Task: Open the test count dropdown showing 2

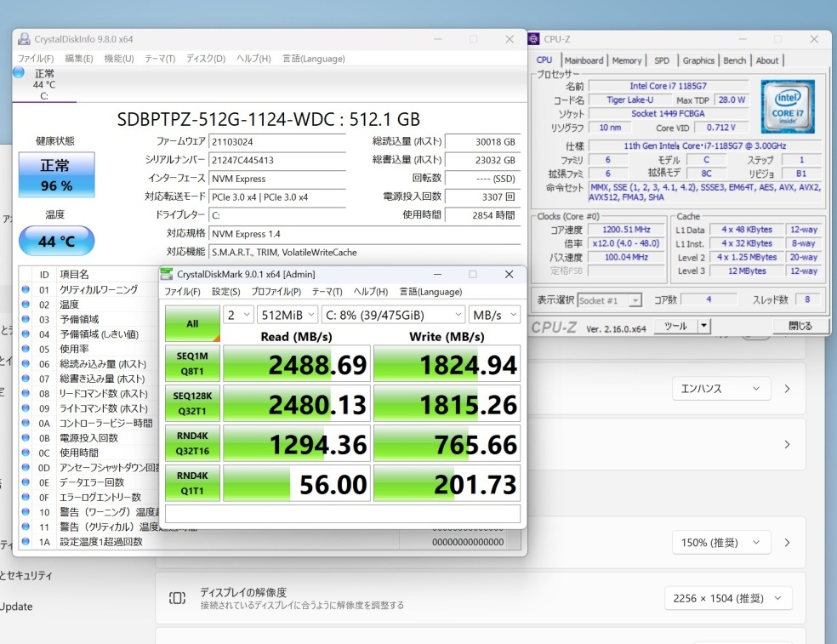Action: click(238, 315)
